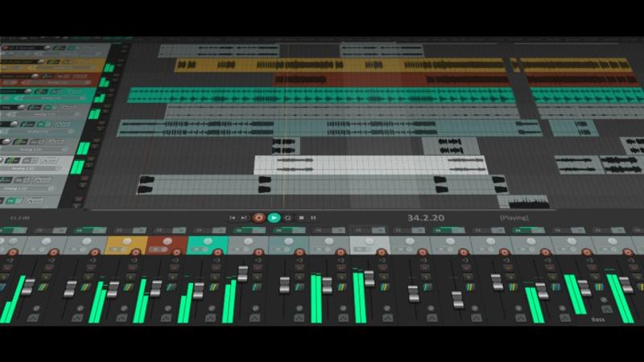The height and width of the screenshot is (362, 644).
Task: Click the red transport Record button
Action: click(x=258, y=217)
